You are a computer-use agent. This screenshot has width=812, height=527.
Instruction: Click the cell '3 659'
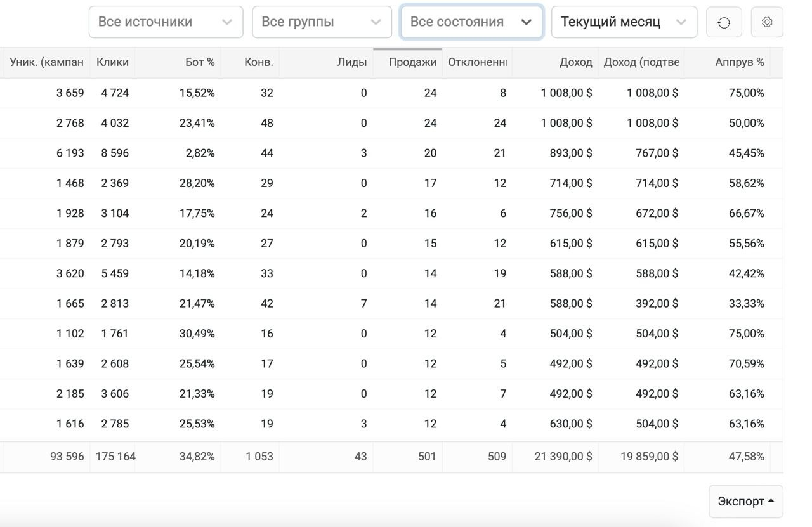tap(70, 93)
